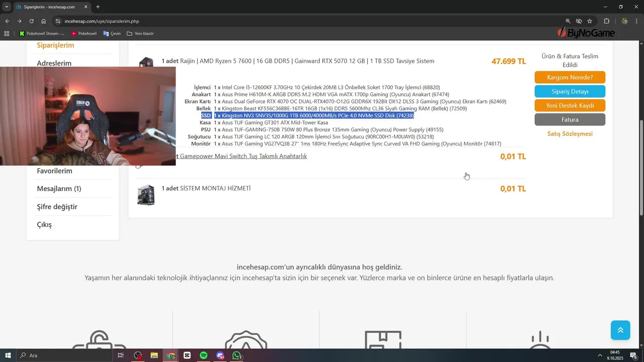Show hidden system tray icons chevron
This screenshot has height=362, width=644.
pos(600,355)
